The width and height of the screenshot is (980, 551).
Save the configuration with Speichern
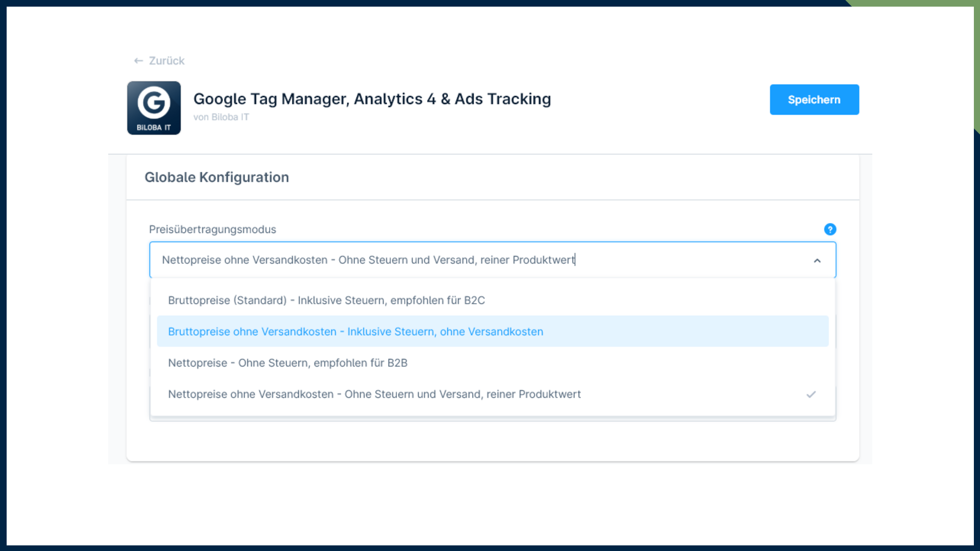814,99
